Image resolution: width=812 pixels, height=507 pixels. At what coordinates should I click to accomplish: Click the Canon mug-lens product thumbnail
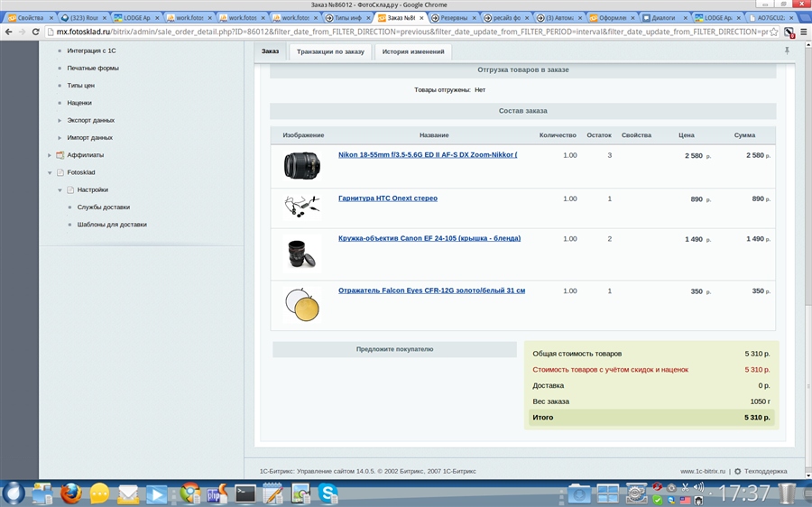pos(301,253)
